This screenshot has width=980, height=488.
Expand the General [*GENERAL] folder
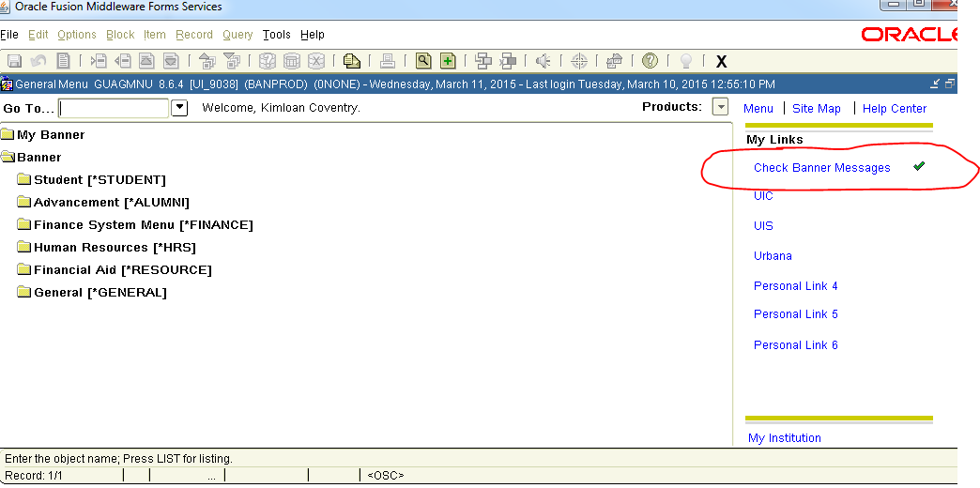(24, 293)
